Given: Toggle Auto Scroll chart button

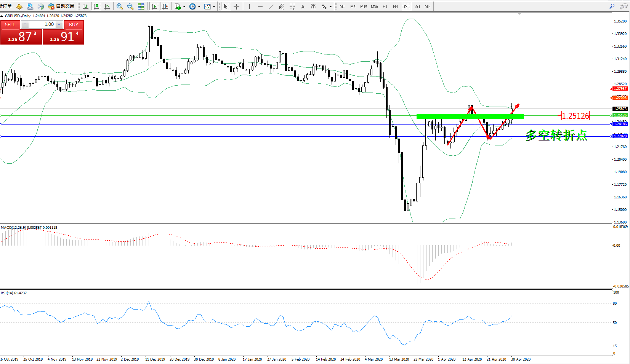Looking at the screenshot, I should (154, 6).
